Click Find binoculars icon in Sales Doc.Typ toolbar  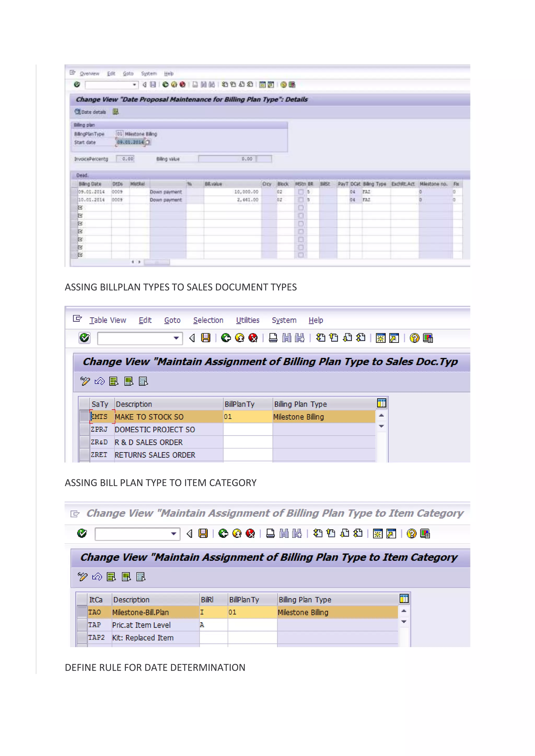287,338
